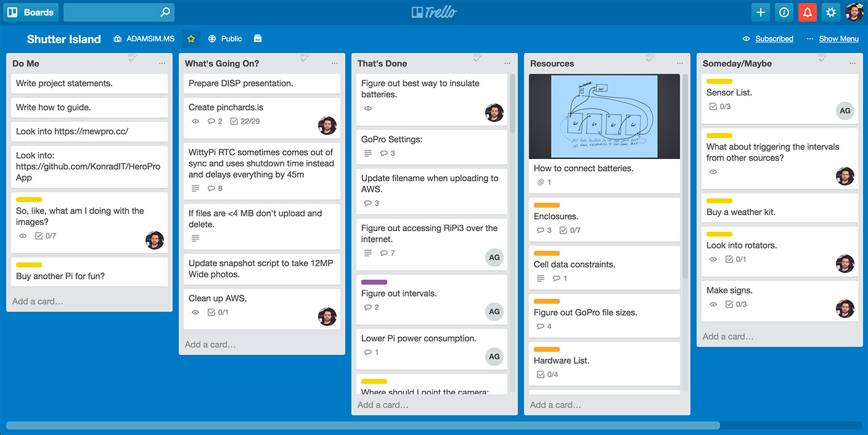The image size is (868, 435).
Task: Toggle the star to favorite Shutter Island
Action: click(191, 38)
